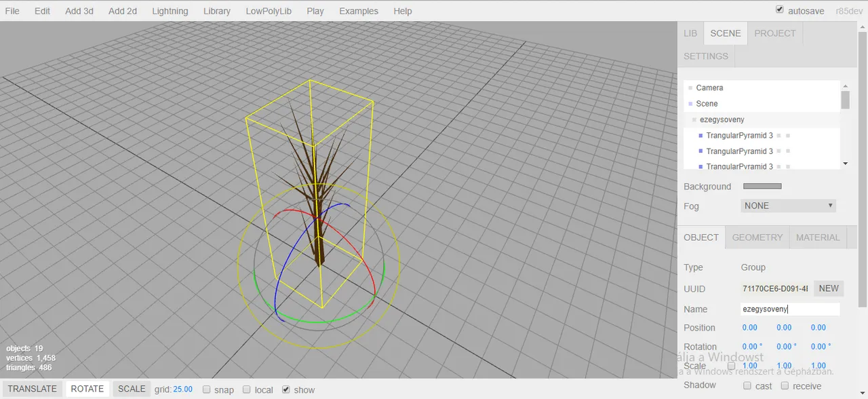This screenshot has width=868, height=399.
Task: Enable the snap checkbox
Action: [207, 389]
